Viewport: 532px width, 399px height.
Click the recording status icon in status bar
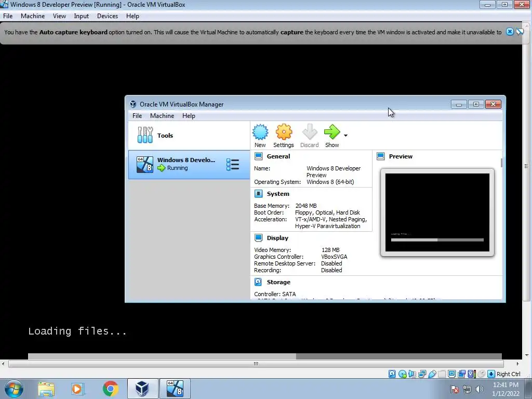pyautogui.click(x=461, y=374)
